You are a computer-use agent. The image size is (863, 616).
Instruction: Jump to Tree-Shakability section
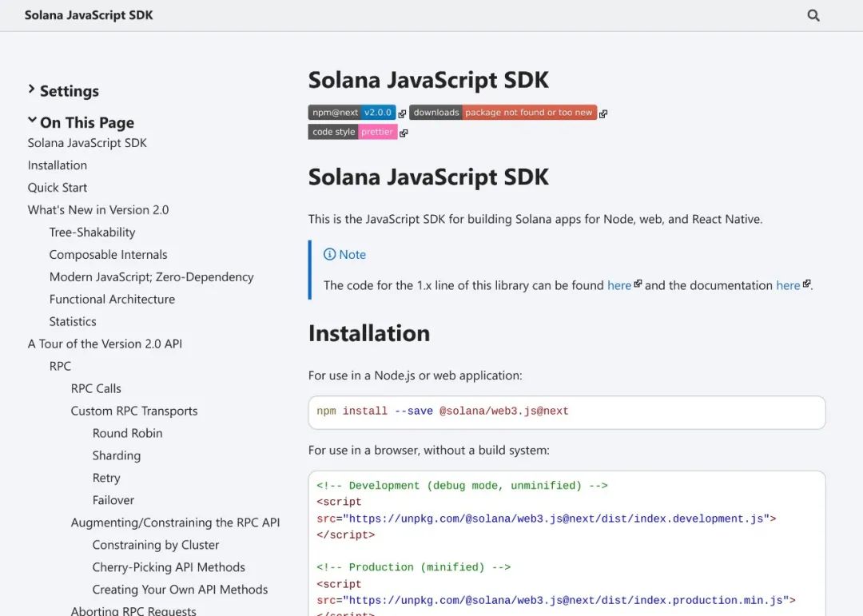[92, 232]
